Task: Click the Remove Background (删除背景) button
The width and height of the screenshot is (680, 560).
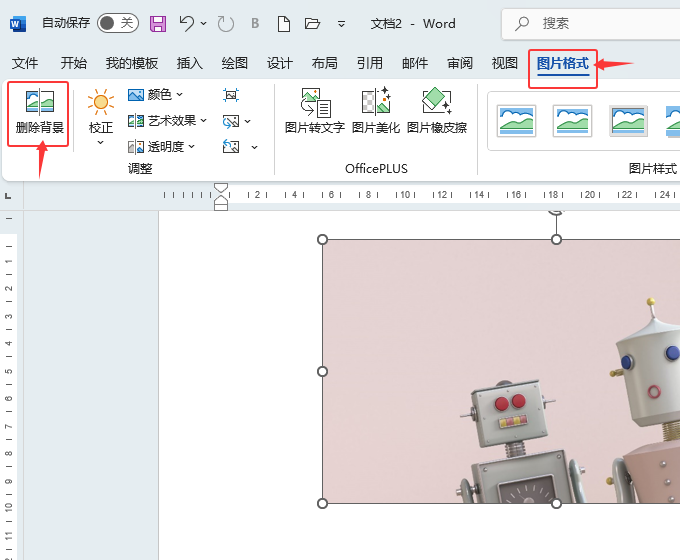Action: (x=39, y=113)
